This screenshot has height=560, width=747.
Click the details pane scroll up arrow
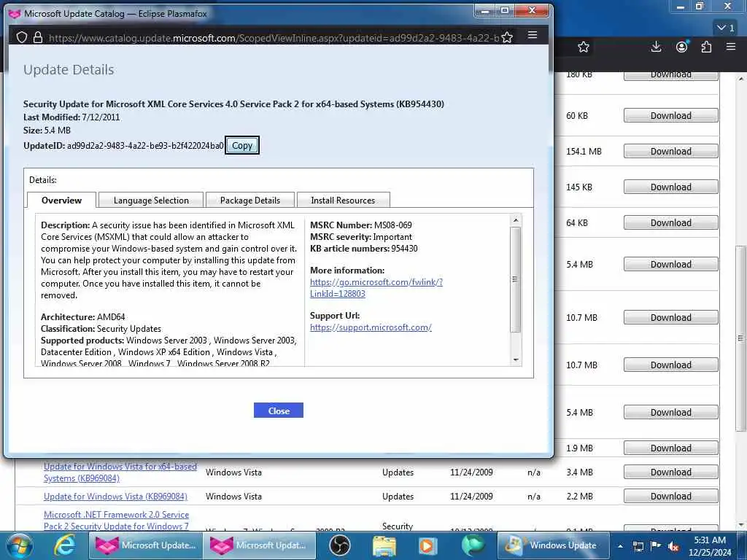(x=516, y=220)
